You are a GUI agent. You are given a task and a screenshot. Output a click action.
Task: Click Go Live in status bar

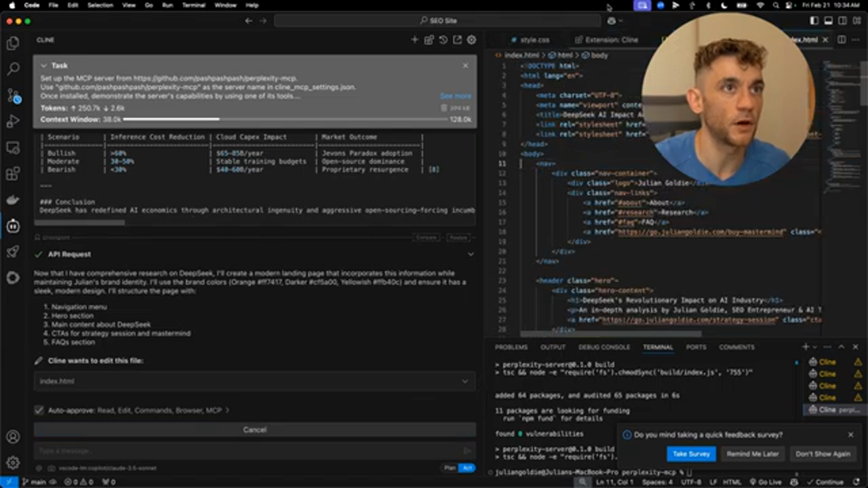[765, 482]
